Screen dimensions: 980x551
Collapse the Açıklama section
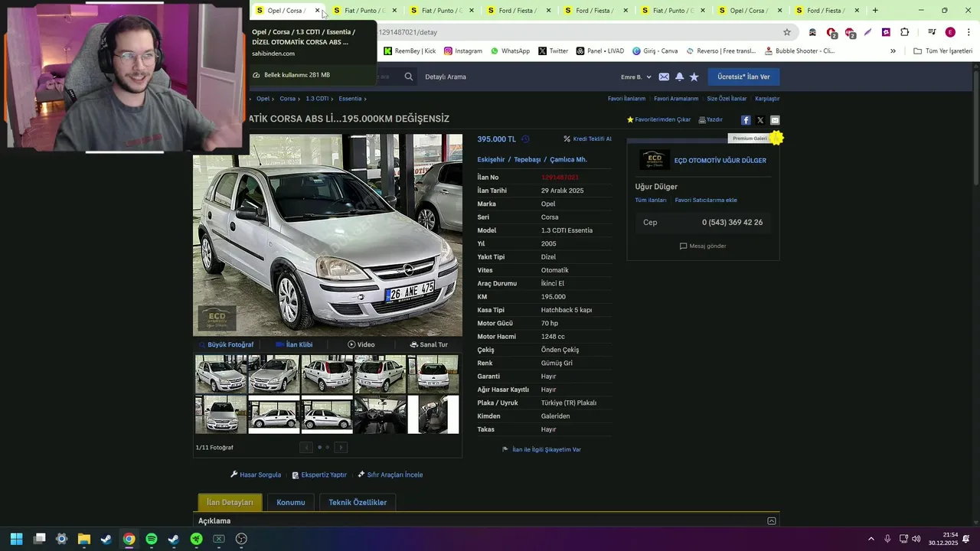pos(772,521)
